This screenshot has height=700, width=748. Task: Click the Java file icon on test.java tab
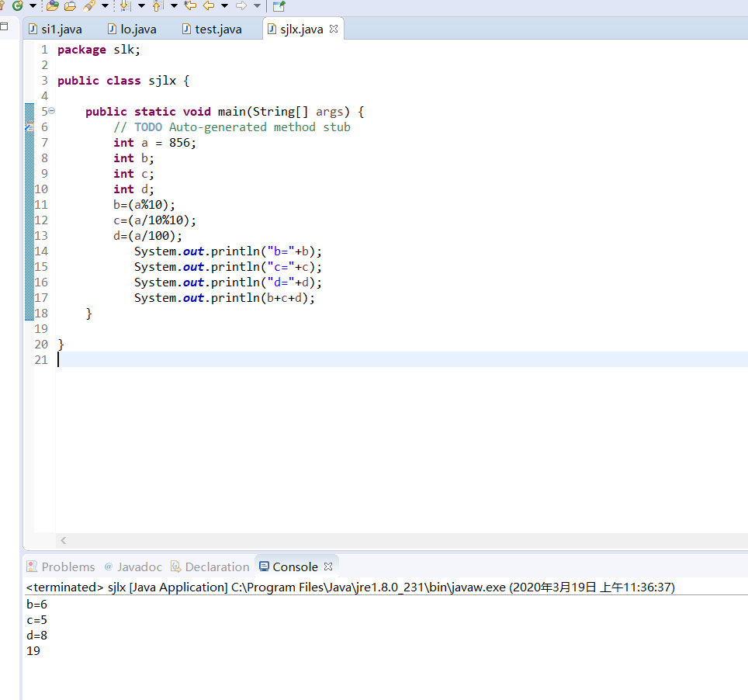(x=186, y=29)
